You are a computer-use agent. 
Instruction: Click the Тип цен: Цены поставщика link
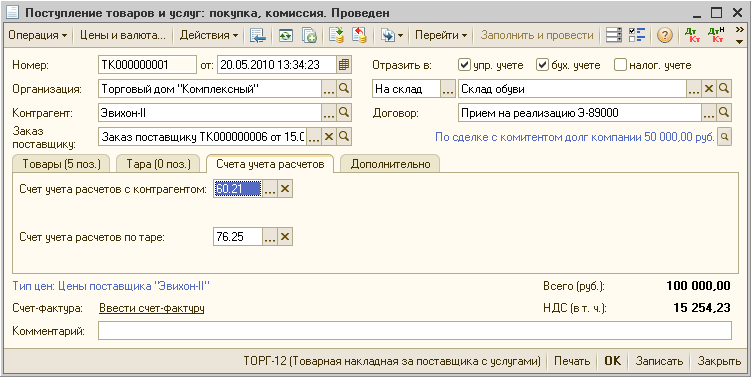point(111,286)
